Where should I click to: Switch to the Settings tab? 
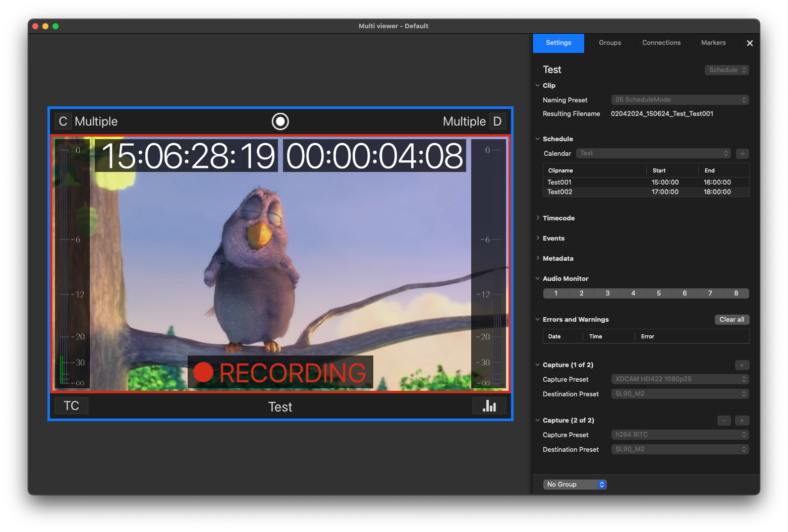[558, 43]
